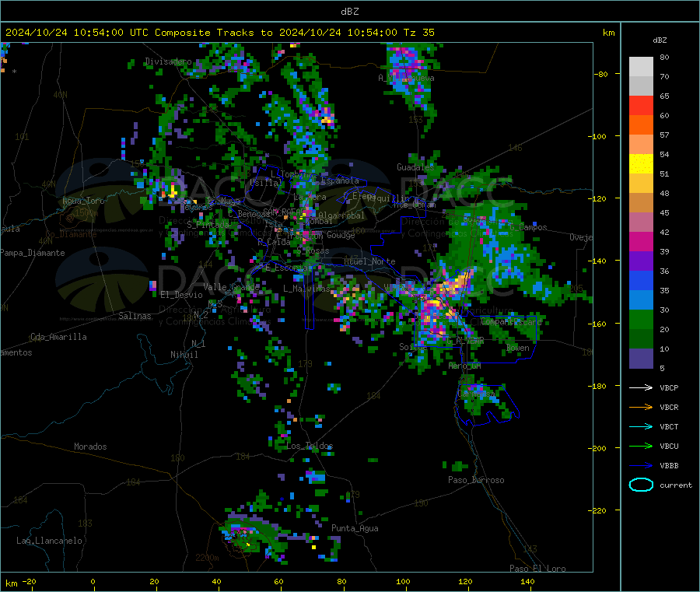
Task: Click the 'Divisadero' map label
Action: point(168,61)
